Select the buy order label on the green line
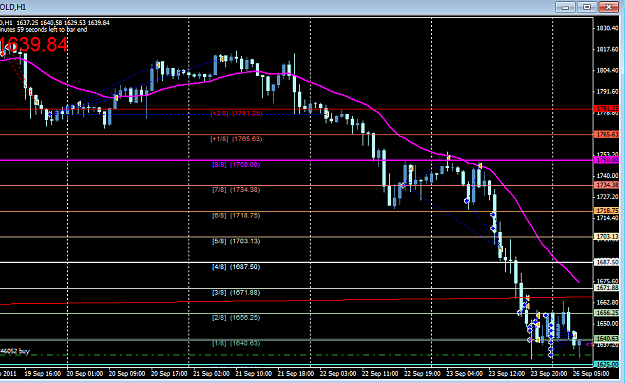625x383 pixels. tap(15, 351)
